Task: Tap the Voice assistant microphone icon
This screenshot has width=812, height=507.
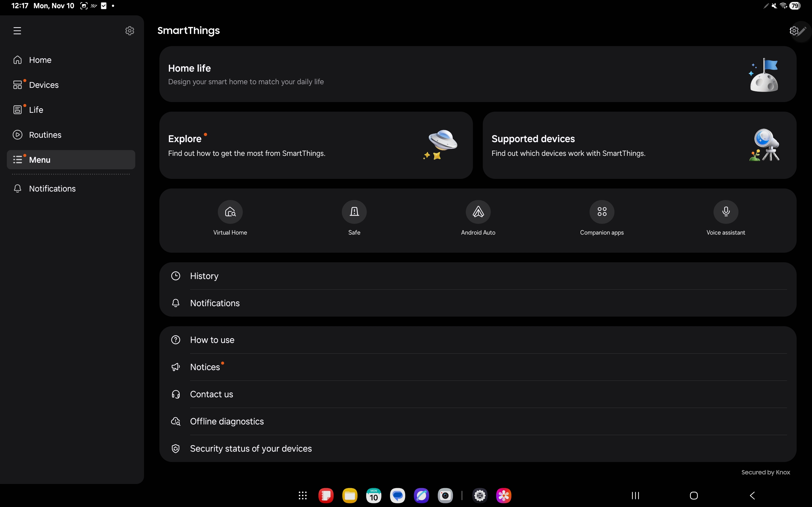Action: 726,212
